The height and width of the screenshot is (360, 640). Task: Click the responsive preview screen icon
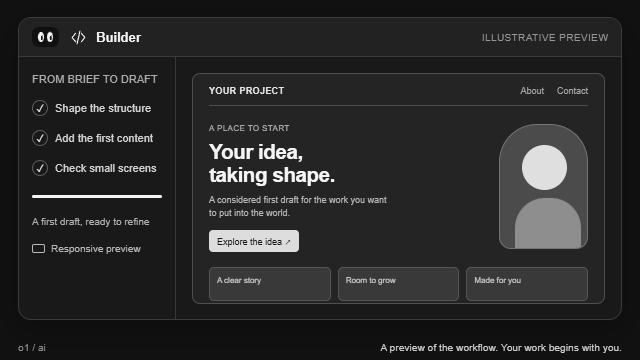point(38,249)
